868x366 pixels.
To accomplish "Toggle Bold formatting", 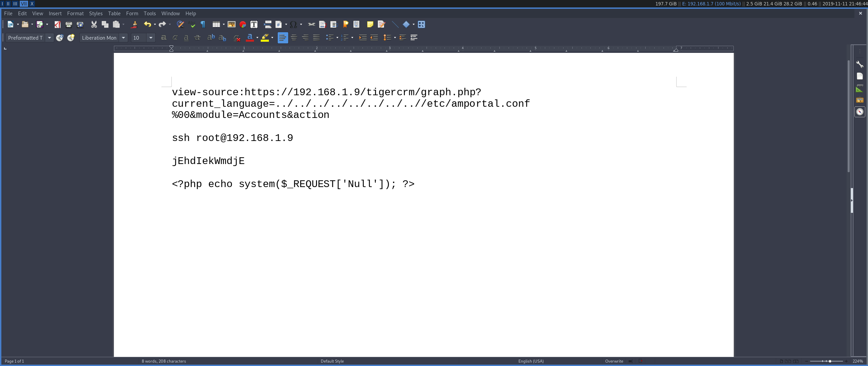I will point(164,38).
